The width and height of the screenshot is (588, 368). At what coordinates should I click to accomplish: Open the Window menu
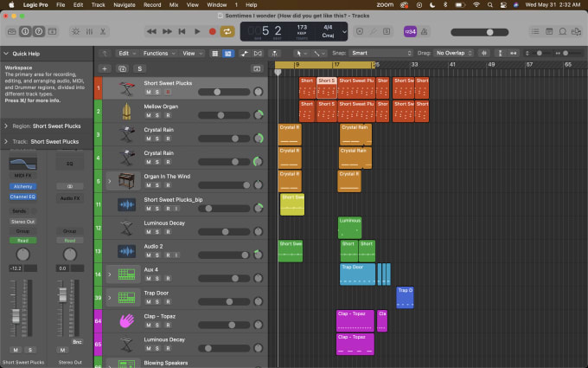pyautogui.click(x=217, y=5)
